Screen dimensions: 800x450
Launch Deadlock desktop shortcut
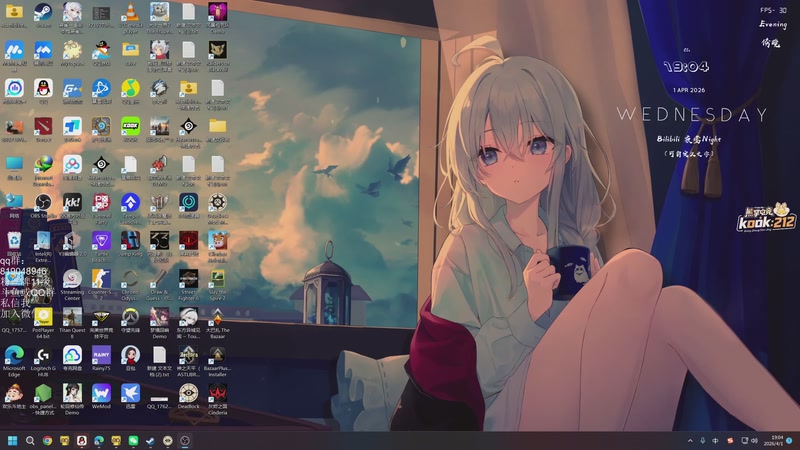click(188, 397)
